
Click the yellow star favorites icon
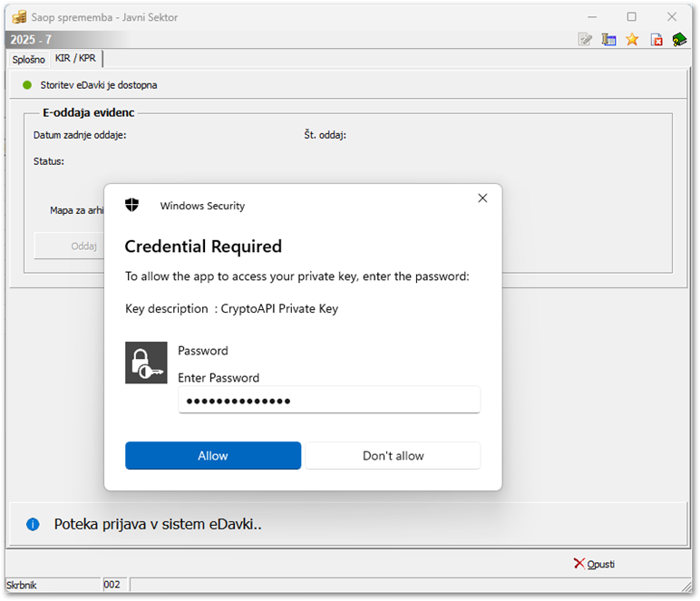tap(632, 40)
